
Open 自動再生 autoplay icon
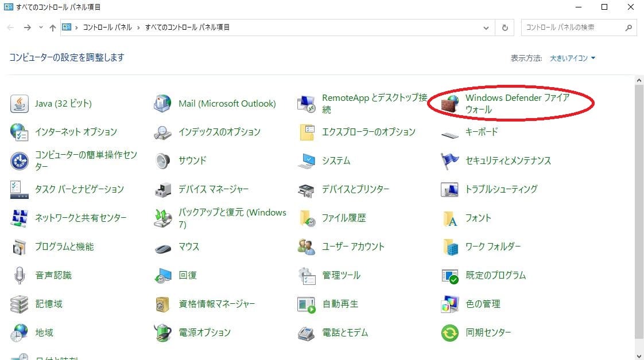[x=306, y=304]
